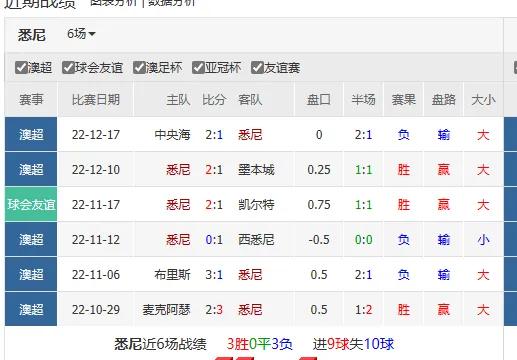
Task: Open score 2:1 for the 22-12-10 match
Action: pyautogui.click(x=214, y=170)
